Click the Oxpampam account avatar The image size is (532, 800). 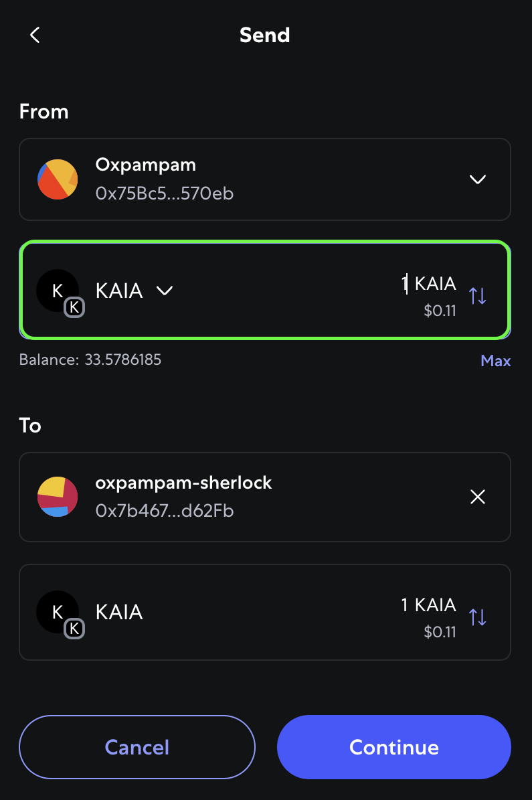(x=58, y=179)
